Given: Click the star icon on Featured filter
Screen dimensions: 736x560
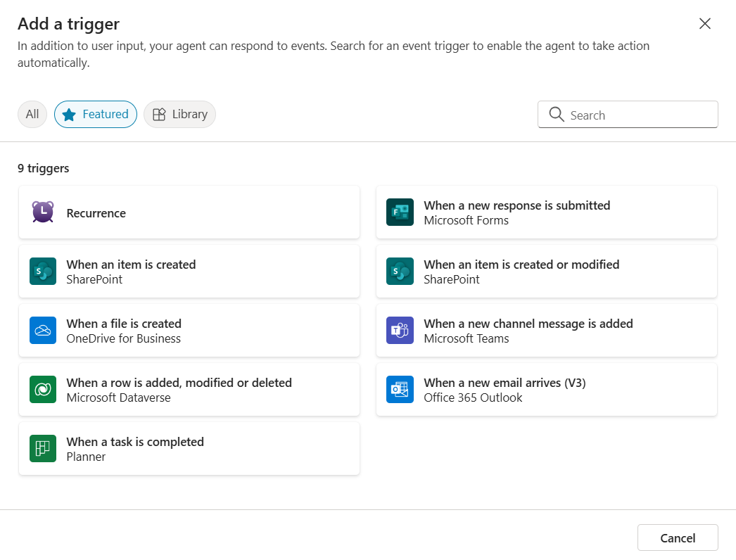Looking at the screenshot, I should (68, 114).
